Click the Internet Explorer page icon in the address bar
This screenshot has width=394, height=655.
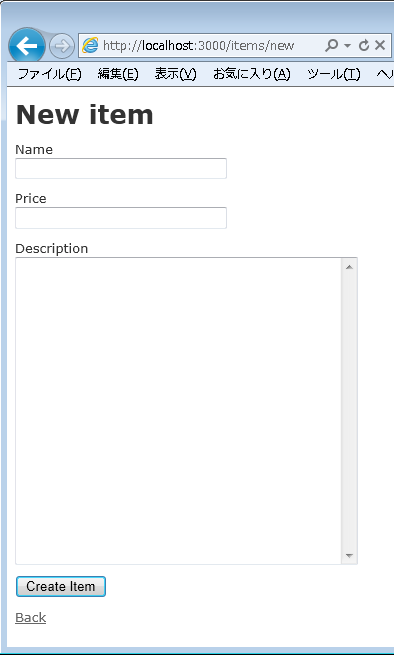[x=90, y=45]
